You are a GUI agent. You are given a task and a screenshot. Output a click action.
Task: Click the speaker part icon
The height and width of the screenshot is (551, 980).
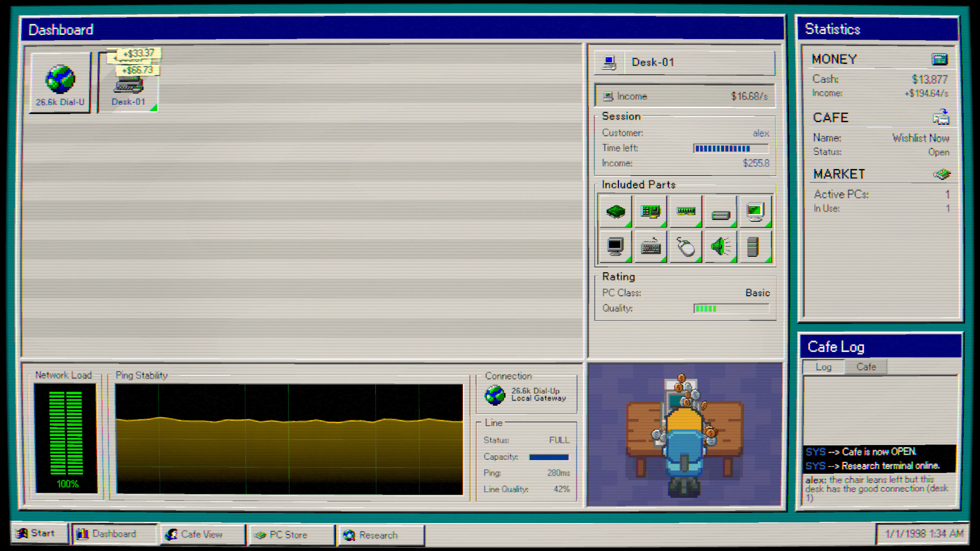[x=720, y=246]
